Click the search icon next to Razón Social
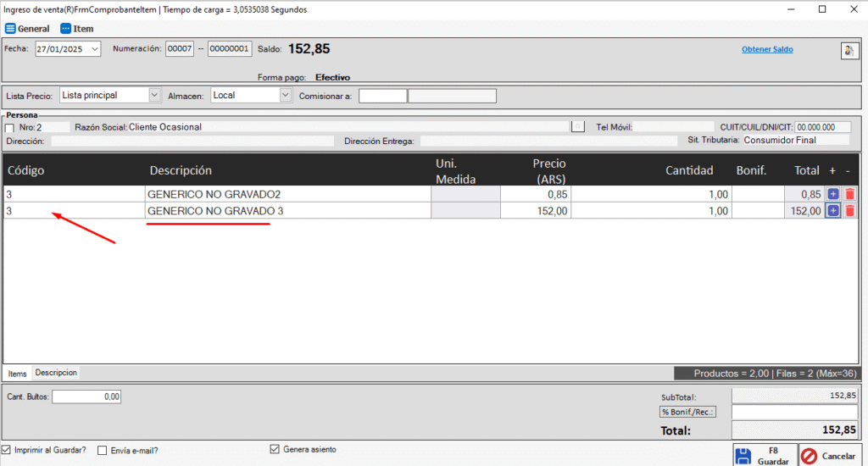The image size is (868, 466). [x=578, y=126]
